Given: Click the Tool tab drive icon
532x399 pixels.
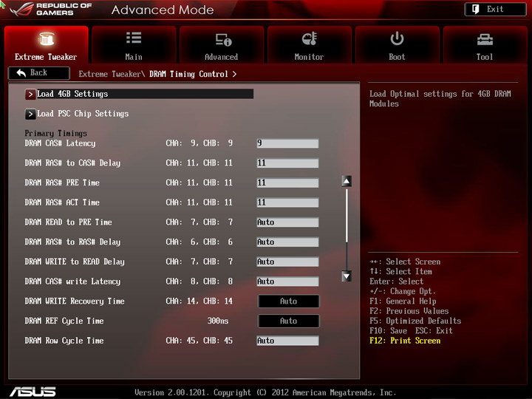Looking at the screenshot, I should pyautogui.click(x=485, y=40).
